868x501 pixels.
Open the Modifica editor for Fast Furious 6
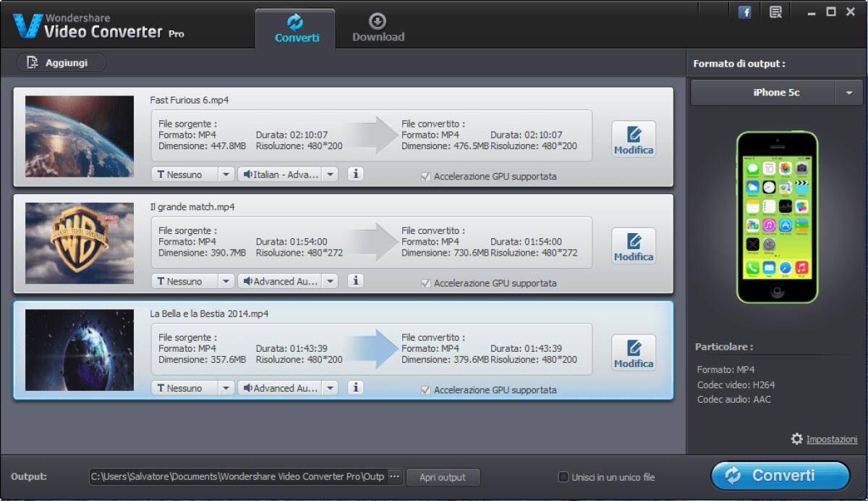tap(633, 139)
